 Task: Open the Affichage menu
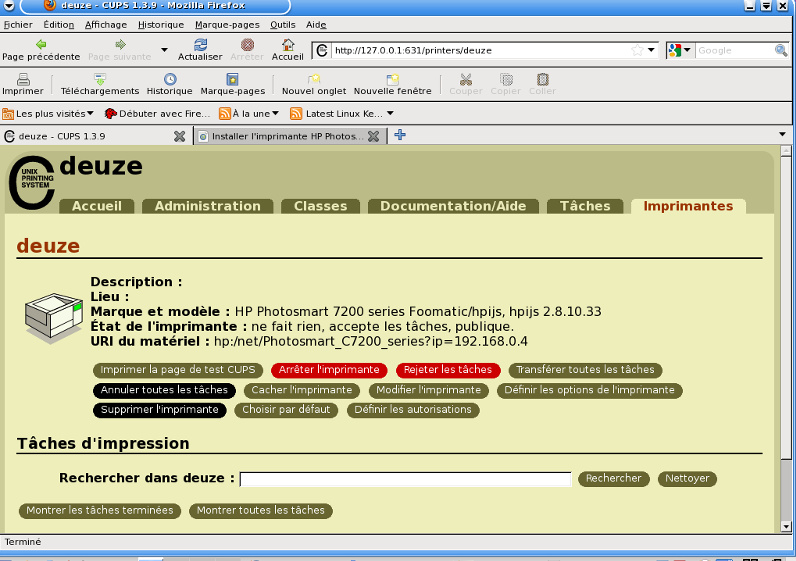106,24
